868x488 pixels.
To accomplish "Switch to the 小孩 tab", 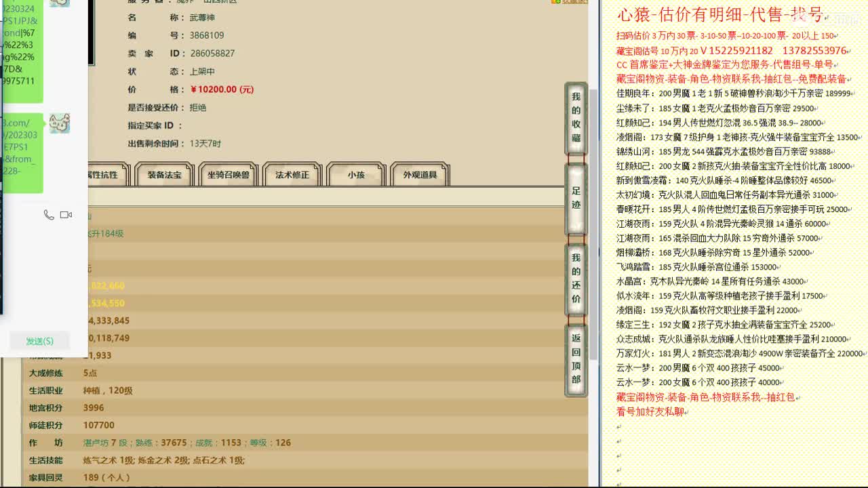I will pos(356,175).
